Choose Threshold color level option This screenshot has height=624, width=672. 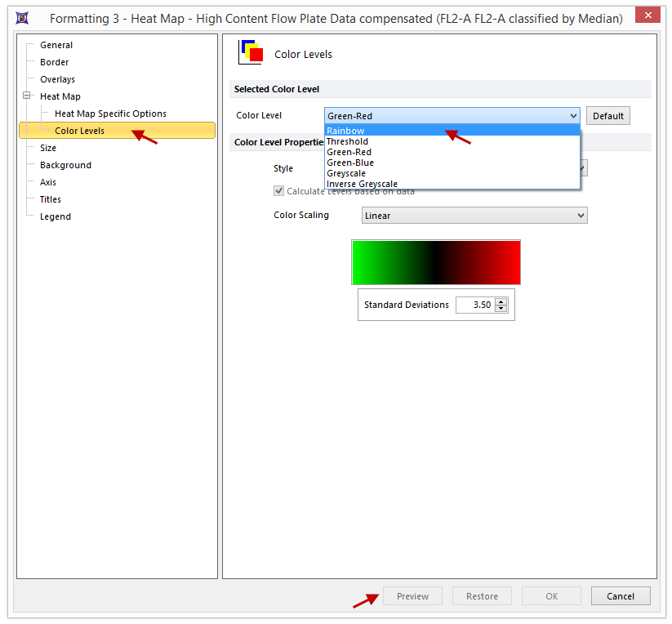point(348,141)
